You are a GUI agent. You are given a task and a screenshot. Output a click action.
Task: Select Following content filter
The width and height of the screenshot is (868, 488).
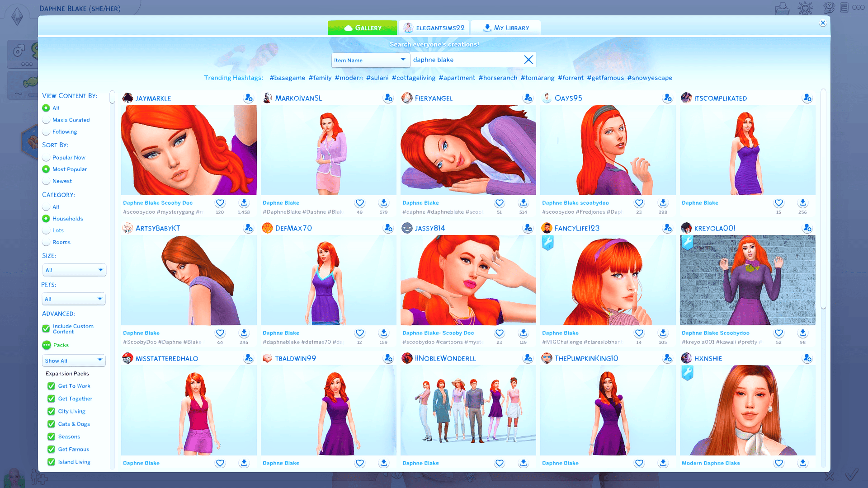46,131
